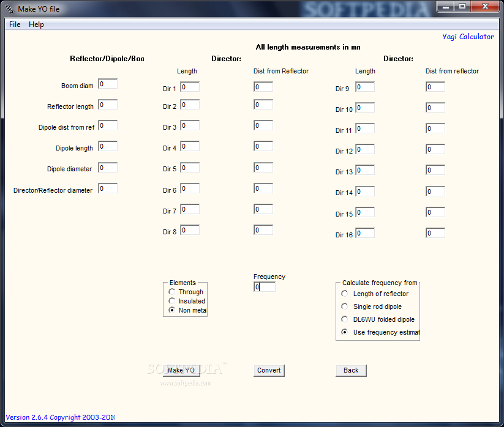
Task: Maximize the Make YO file window
Action: pos(462,6)
